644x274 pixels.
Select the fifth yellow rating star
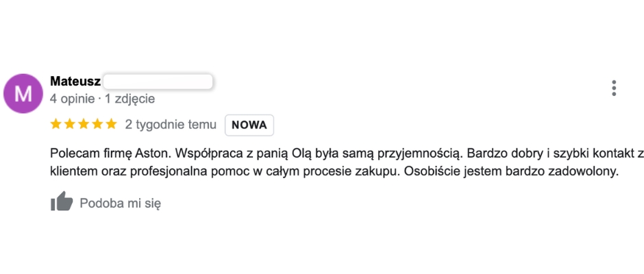pyautogui.click(x=112, y=124)
